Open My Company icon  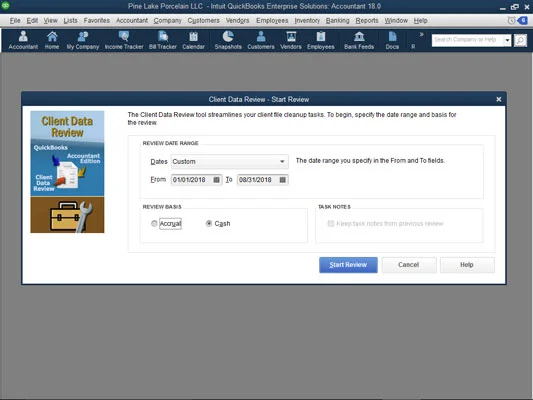point(83,40)
